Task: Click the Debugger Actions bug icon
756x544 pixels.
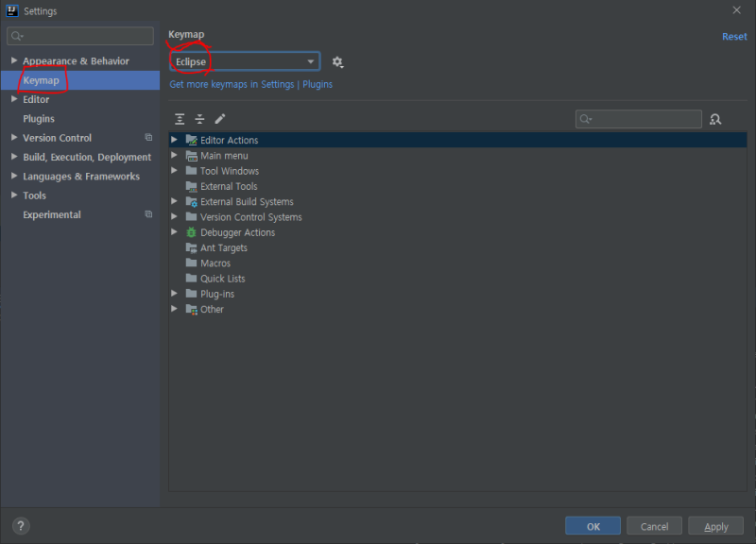Action: click(191, 231)
